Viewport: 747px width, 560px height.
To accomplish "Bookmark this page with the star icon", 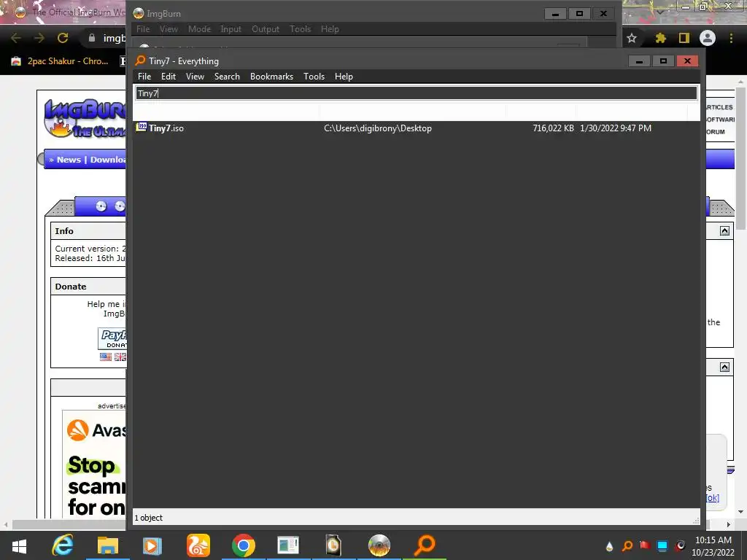I will pyautogui.click(x=632, y=38).
